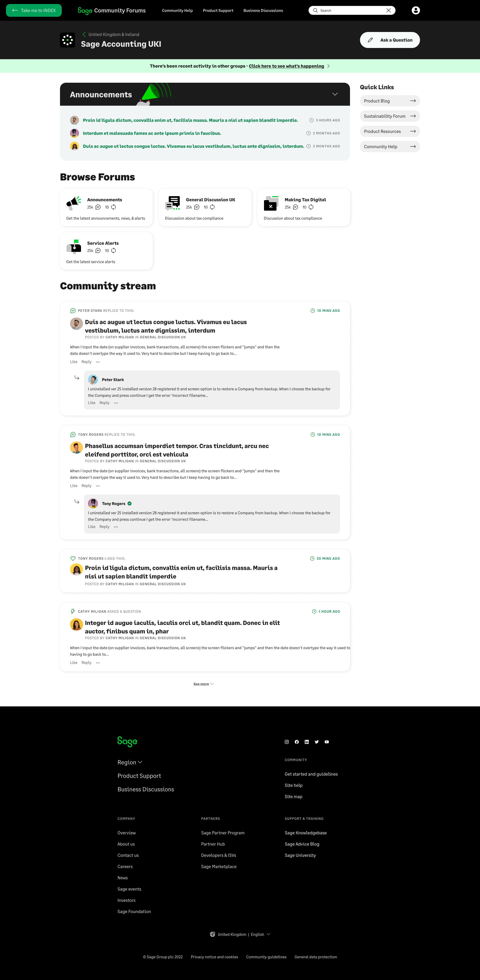Open Facebook icon in the footer
Screen dimensions: 480x980
click(296, 742)
